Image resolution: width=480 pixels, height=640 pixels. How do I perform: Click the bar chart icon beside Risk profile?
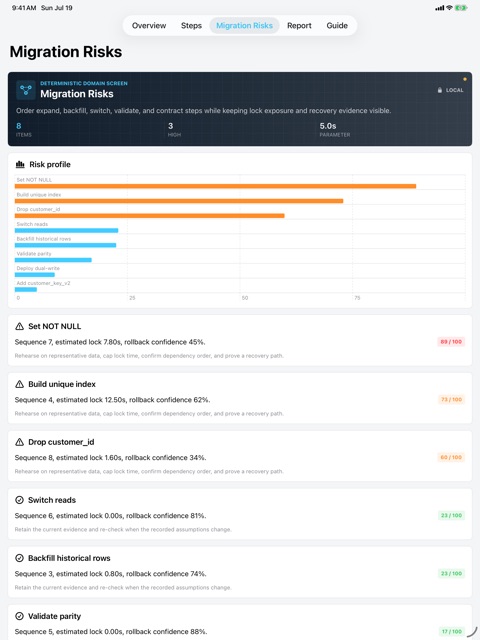[20, 164]
